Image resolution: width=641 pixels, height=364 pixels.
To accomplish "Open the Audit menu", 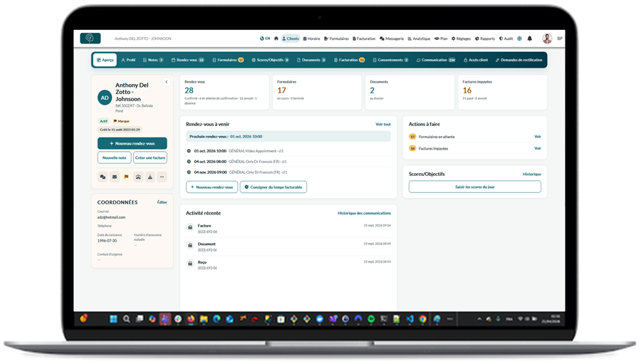I will point(506,38).
